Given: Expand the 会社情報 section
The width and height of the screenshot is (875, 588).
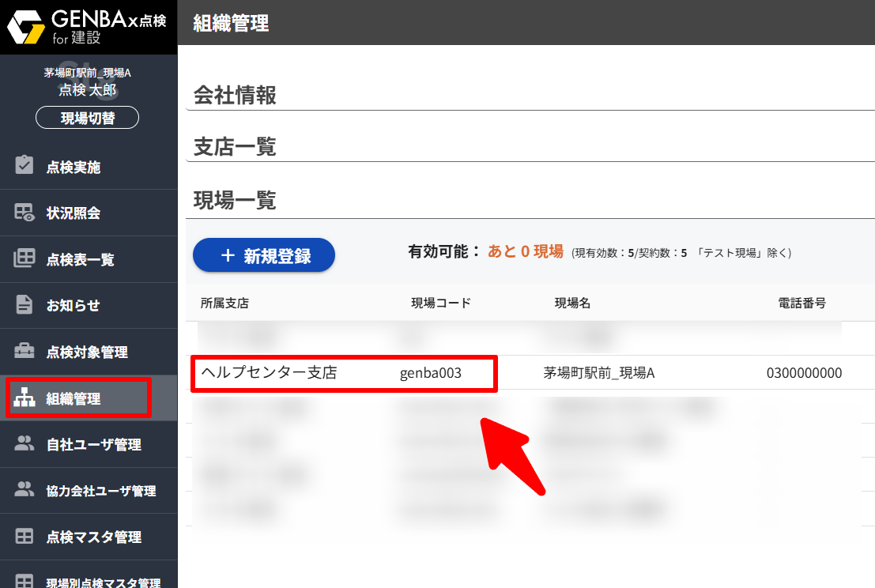Looking at the screenshot, I should [235, 96].
